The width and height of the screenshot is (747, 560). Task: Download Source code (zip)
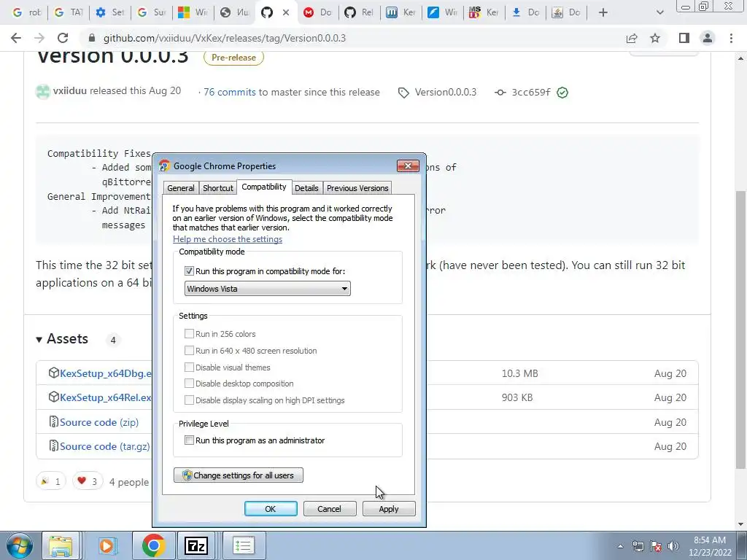coord(99,422)
